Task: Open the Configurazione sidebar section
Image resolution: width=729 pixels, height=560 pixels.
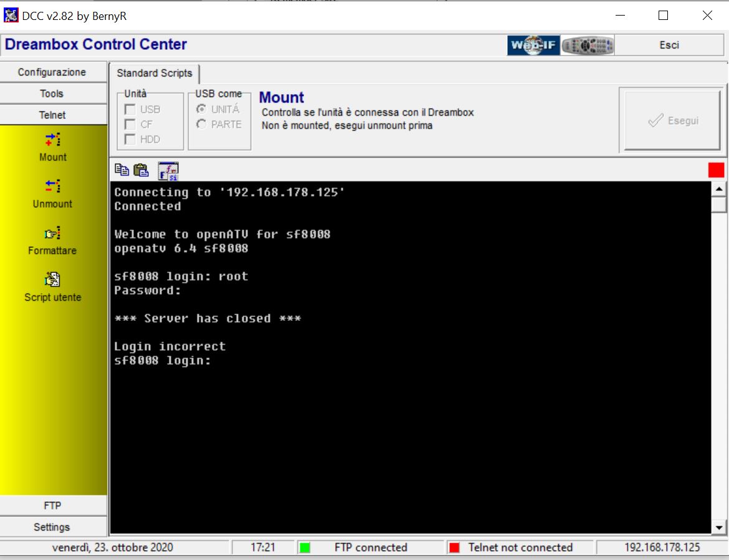Action: pos(54,72)
